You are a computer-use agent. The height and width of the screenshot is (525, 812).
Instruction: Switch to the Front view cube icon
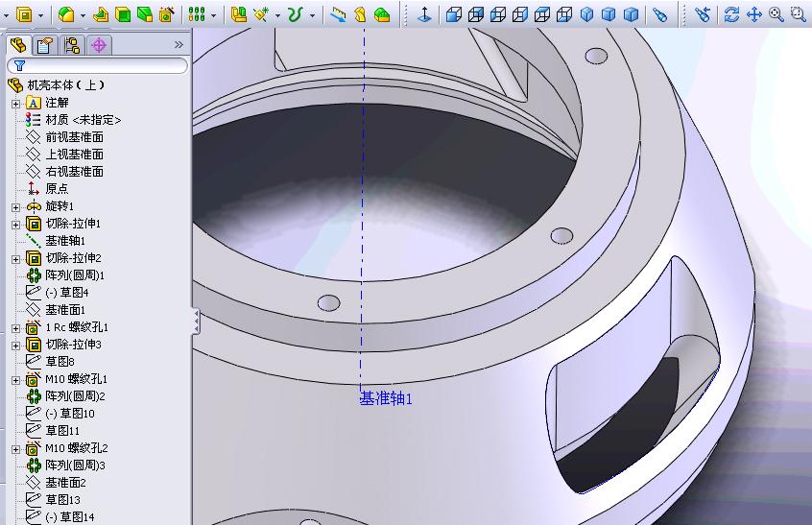click(454, 14)
